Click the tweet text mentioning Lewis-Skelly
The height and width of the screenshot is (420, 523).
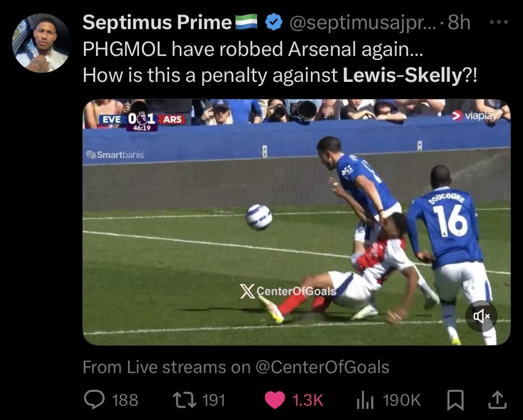280,74
